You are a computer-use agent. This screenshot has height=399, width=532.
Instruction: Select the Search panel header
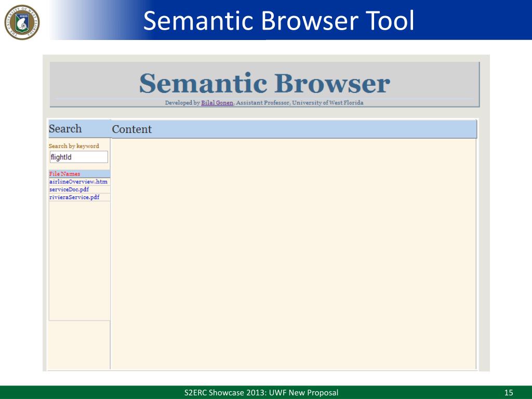tap(65, 129)
